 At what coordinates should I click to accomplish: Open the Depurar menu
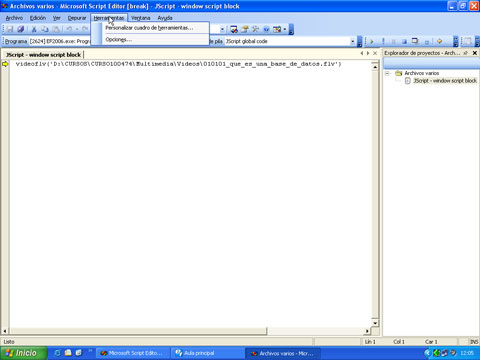point(77,18)
